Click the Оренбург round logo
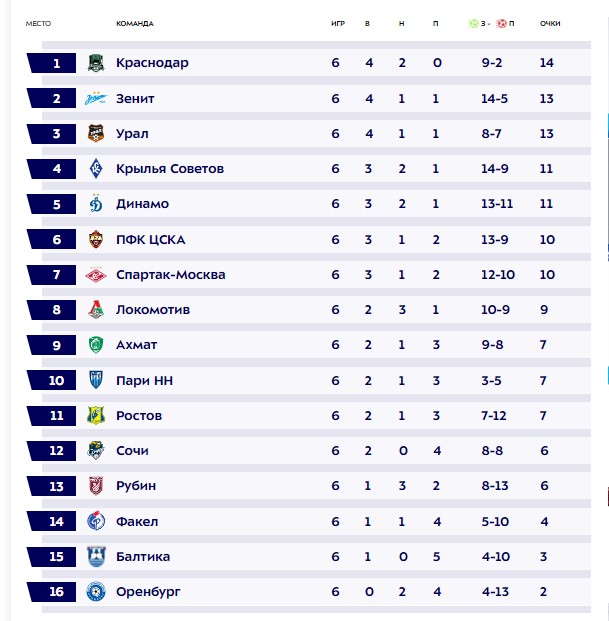The width and height of the screenshot is (609, 621). point(96,592)
